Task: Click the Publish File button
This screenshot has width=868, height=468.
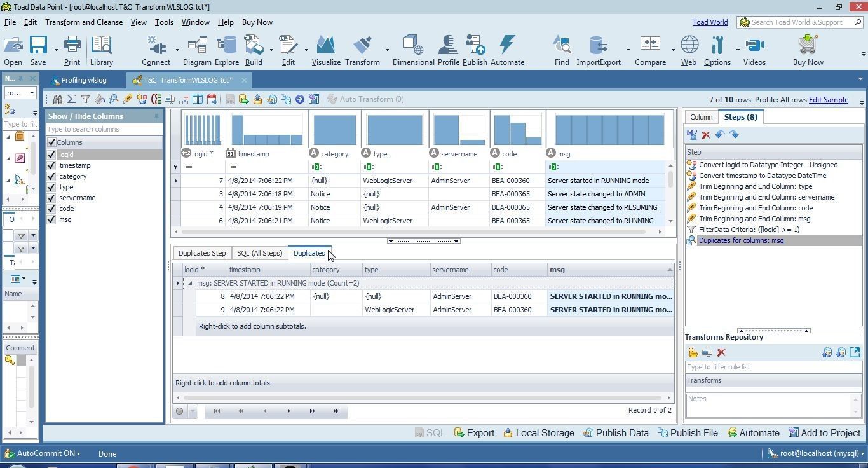Action: tap(688, 433)
